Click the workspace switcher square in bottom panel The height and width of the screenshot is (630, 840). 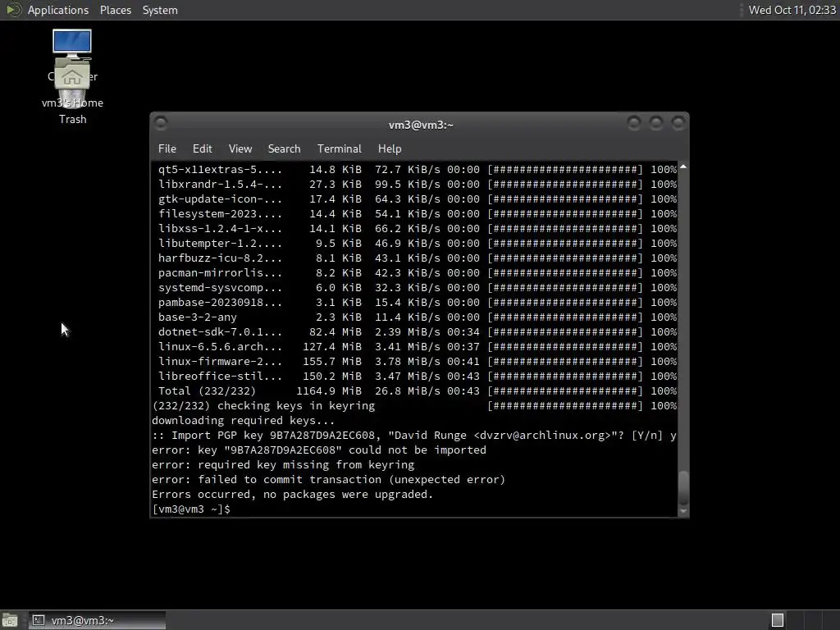pos(778,620)
